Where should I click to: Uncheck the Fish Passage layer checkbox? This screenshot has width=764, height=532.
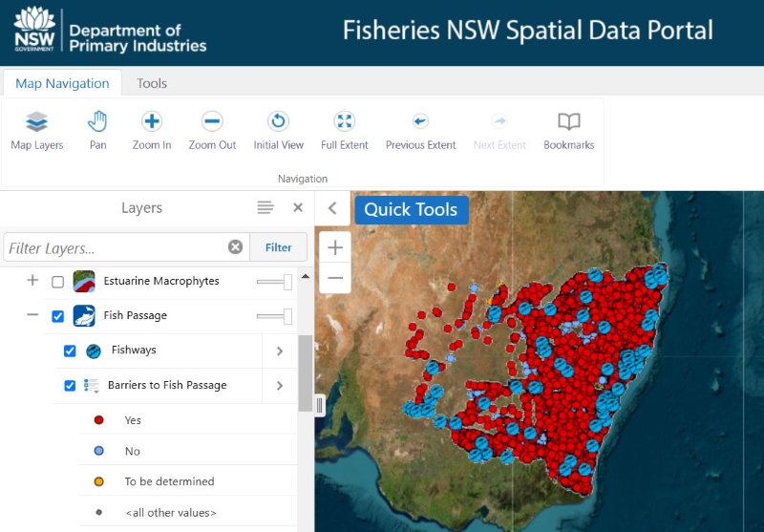[57, 316]
